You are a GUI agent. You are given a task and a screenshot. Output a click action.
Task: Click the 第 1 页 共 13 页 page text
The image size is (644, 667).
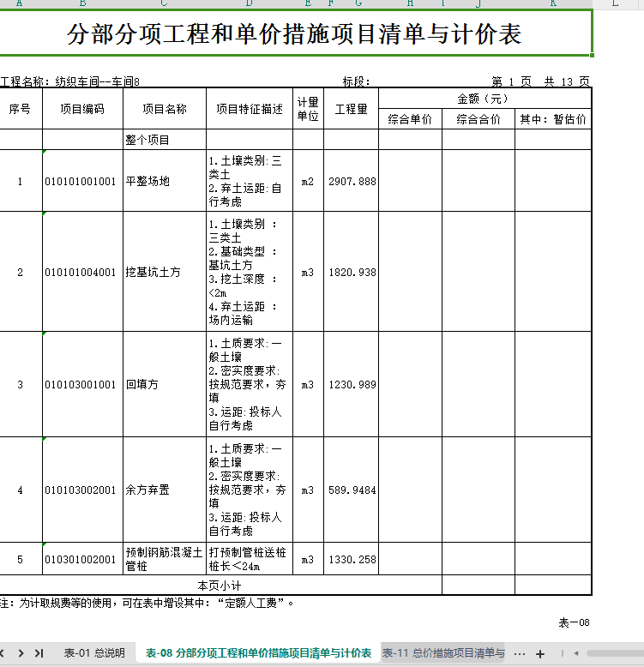point(540,81)
